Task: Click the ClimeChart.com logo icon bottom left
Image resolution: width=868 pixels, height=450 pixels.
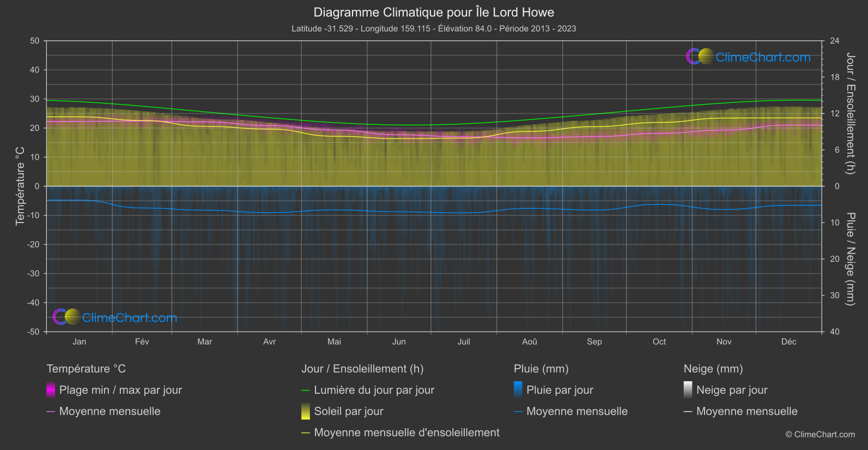Action: 66,317
